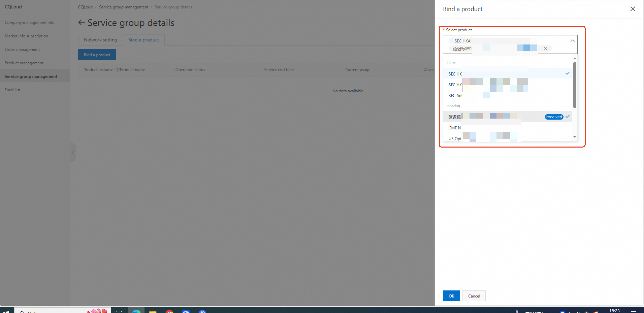This screenshot has height=313, width=644.
Task: Confirm binding with the OK button
Action: pos(451,296)
